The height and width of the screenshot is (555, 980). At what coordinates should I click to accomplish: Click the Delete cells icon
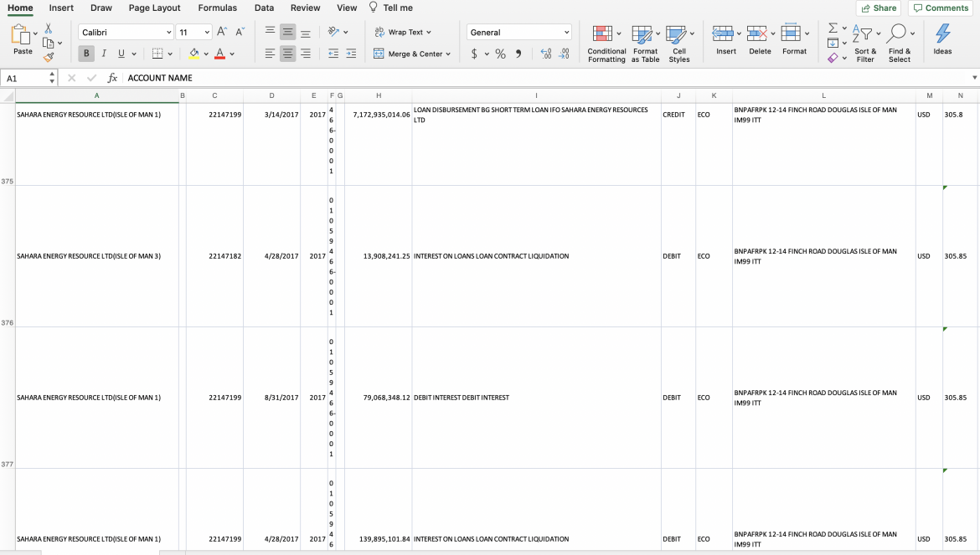click(757, 33)
